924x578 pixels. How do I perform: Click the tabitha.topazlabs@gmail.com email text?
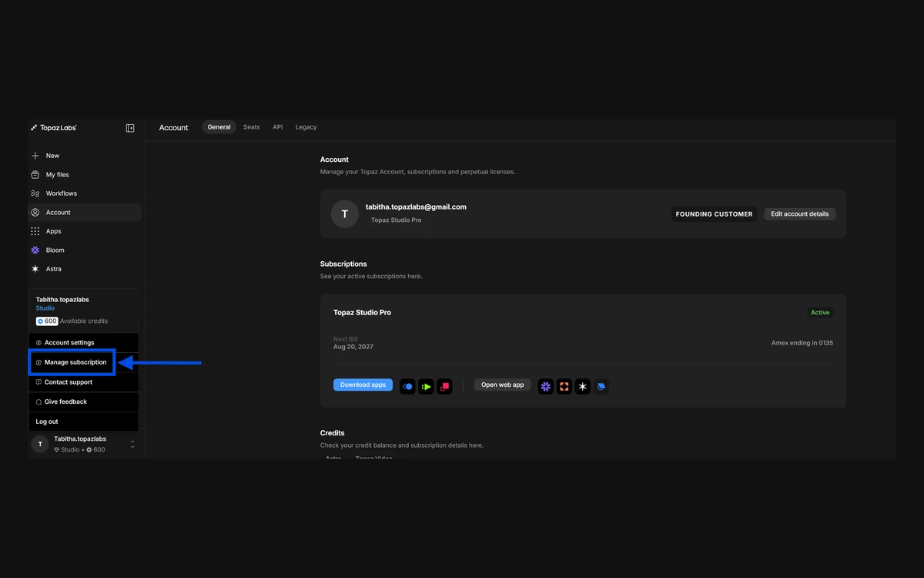(416, 207)
